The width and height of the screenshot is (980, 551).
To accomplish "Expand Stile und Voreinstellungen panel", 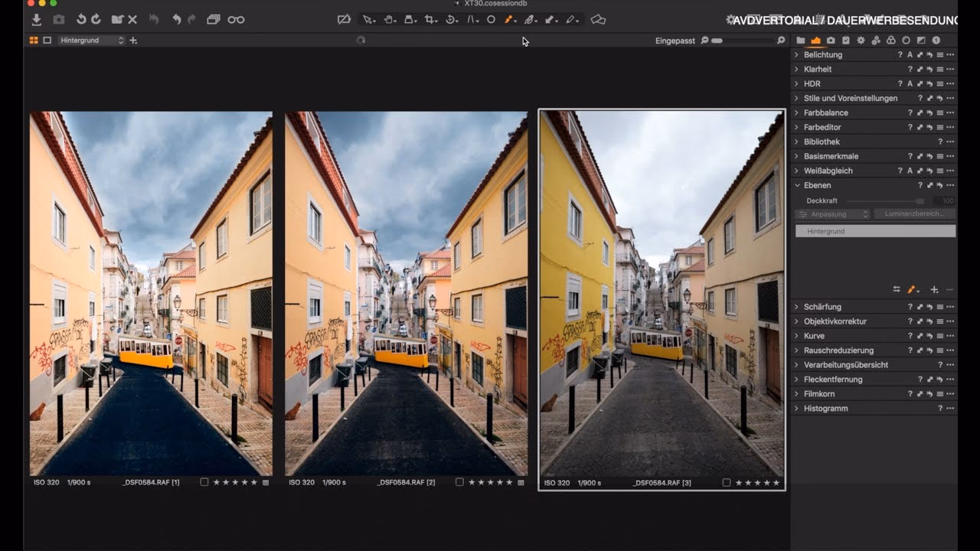I will point(796,98).
